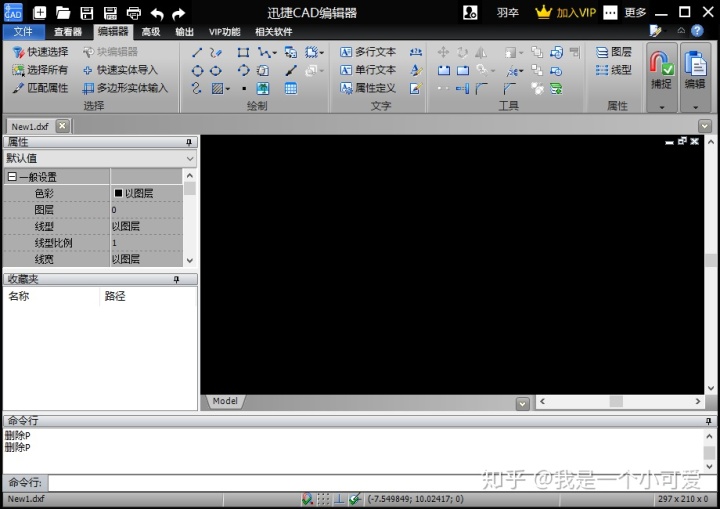This screenshot has width=720, height=509.
Task: Open the layout list dropdown next to Model
Action: [522, 404]
